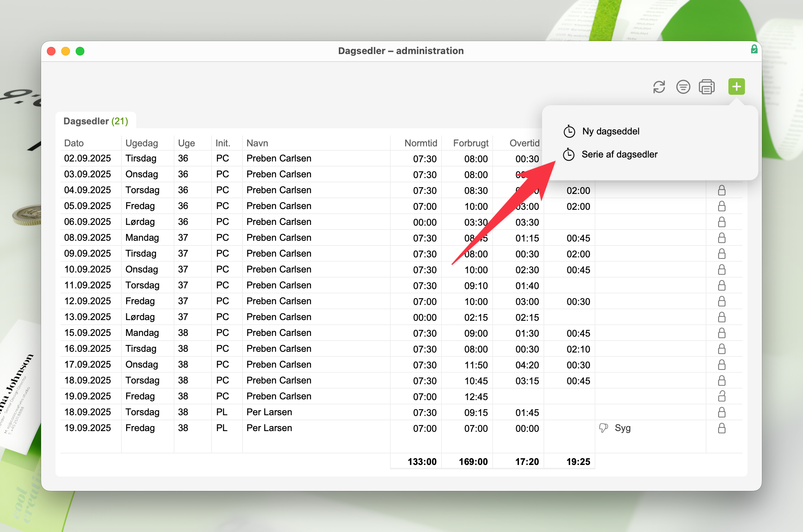Click the clock icon beside Serie af dagsedler
803x532 pixels.
tap(569, 155)
